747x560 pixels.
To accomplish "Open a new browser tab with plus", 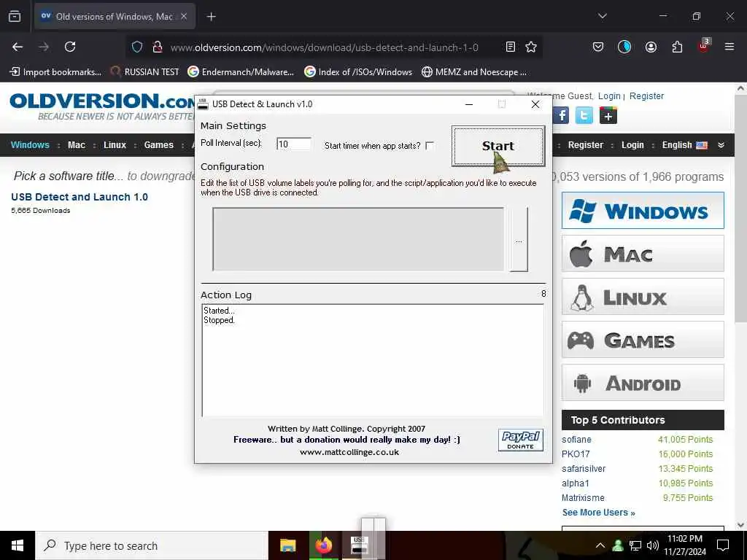I will [x=211, y=17].
